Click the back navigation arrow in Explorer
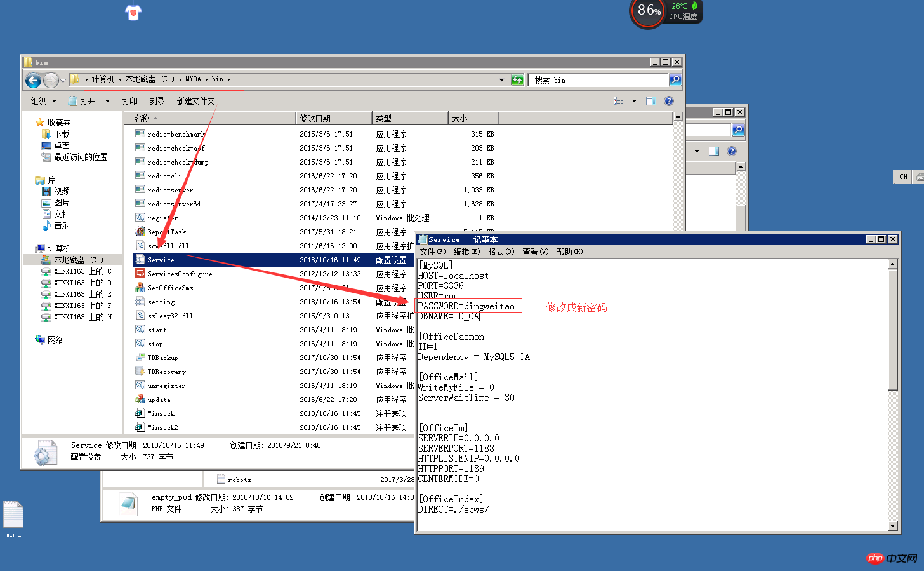 [32, 80]
